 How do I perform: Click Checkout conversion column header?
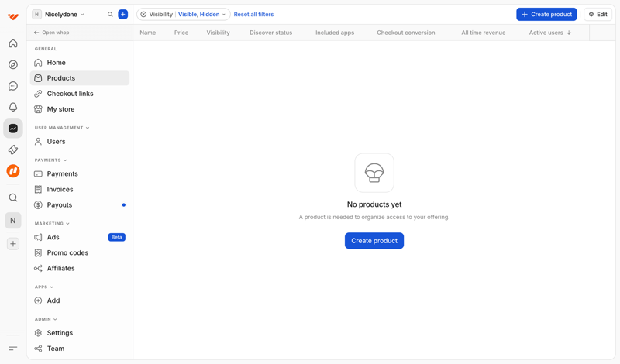[405, 33]
